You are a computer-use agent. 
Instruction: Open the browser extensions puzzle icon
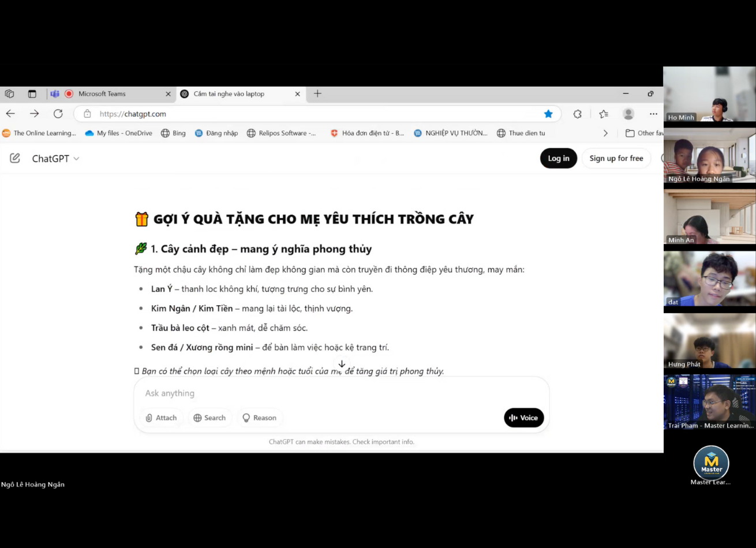click(578, 114)
